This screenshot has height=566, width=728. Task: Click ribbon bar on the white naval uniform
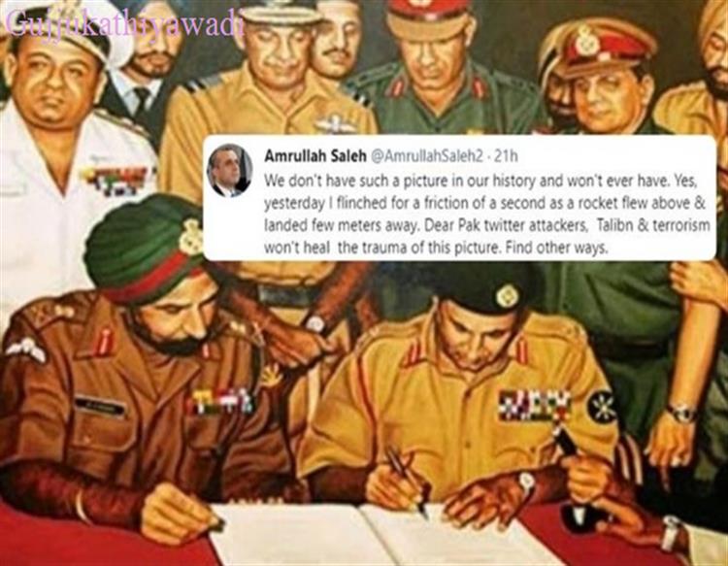(x=117, y=181)
